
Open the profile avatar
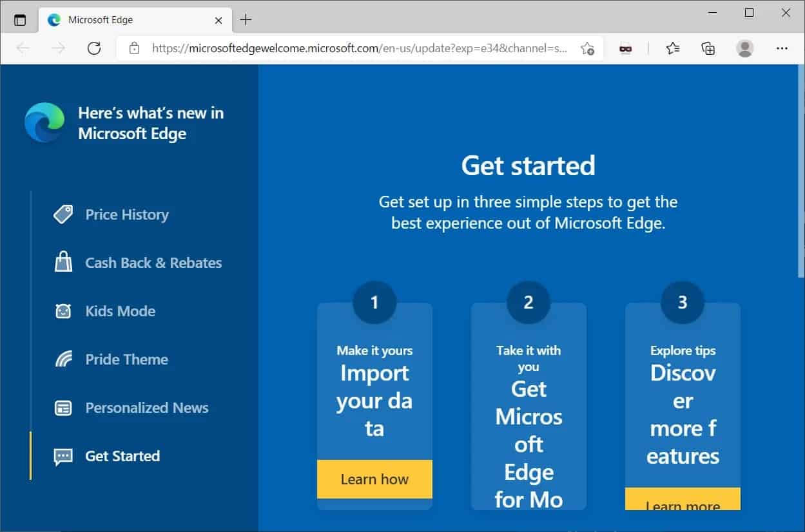pos(745,48)
